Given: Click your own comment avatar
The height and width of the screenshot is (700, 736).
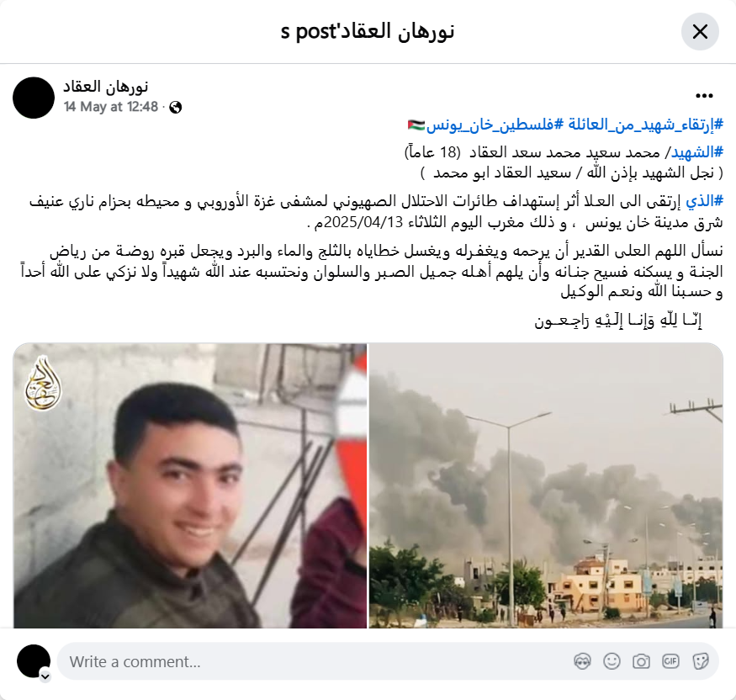Looking at the screenshot, I should (x=34, y=661).
